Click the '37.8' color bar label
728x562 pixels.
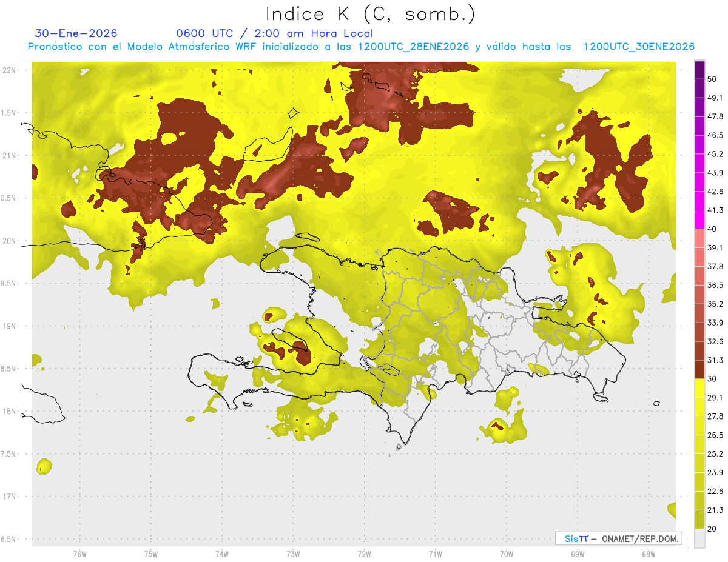click(715, 266)
